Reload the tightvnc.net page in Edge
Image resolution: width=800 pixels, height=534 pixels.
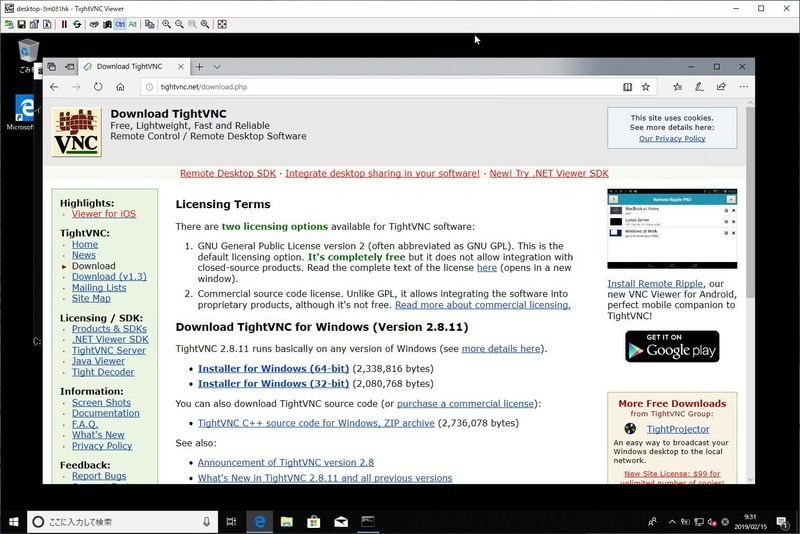98,87
